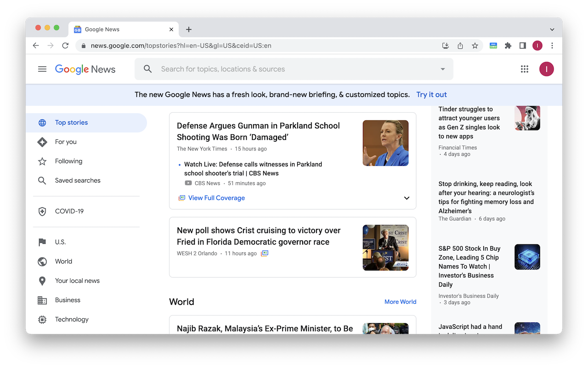Click the site lock icon in address bar
The image size is (588, 368).
(x=84, y=46)
